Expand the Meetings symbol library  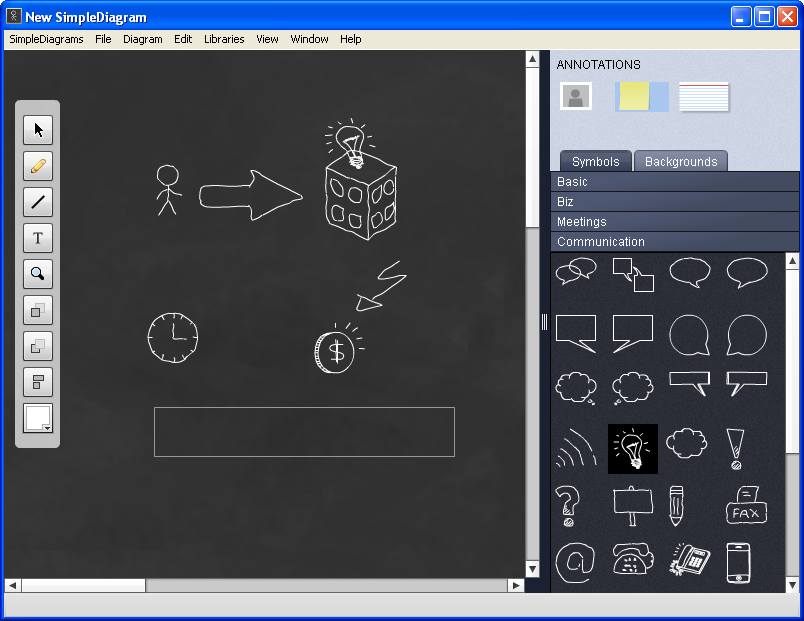point(675,222)
